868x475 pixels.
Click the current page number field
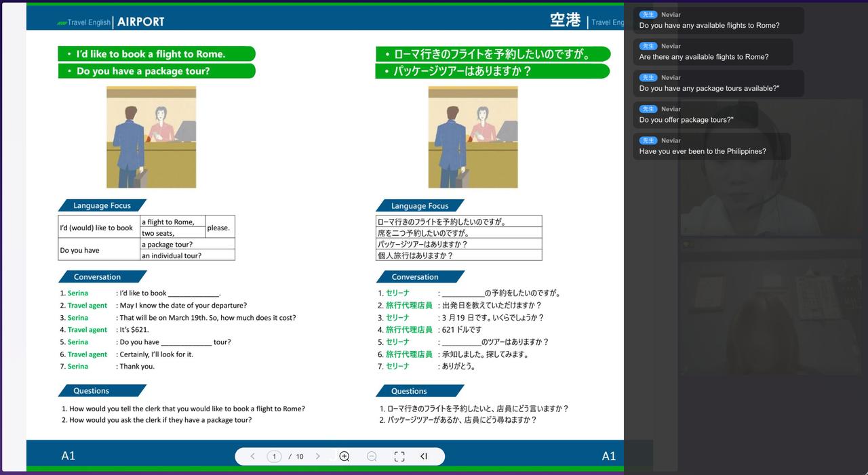(274, 457)
